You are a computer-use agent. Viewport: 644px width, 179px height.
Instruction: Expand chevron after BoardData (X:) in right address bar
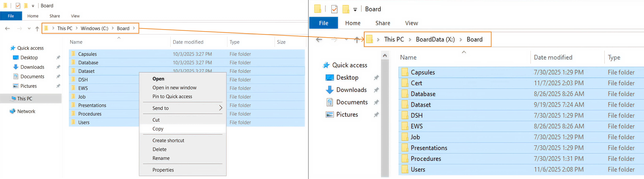[461, 39]
